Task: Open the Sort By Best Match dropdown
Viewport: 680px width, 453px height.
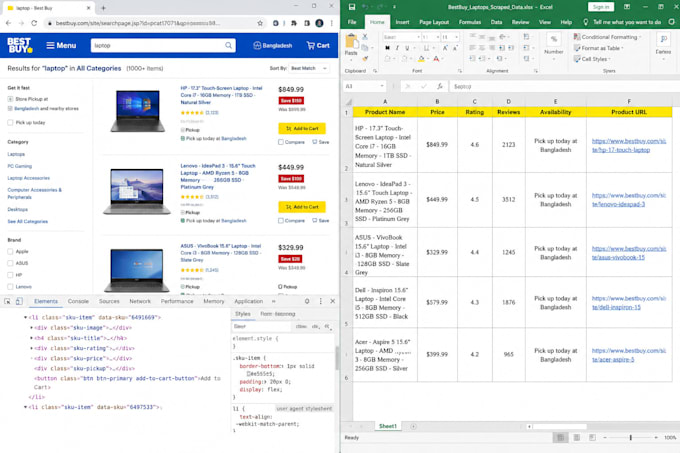Action: click(309, 68)
